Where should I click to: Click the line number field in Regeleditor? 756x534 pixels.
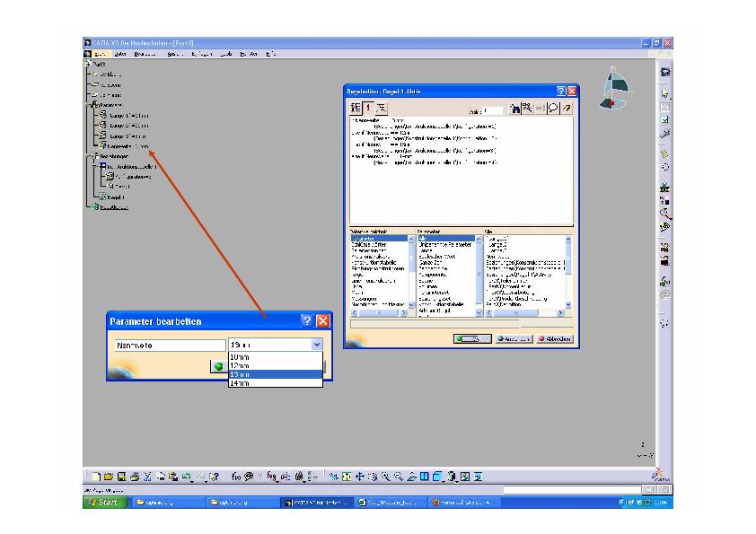[493, 110]
